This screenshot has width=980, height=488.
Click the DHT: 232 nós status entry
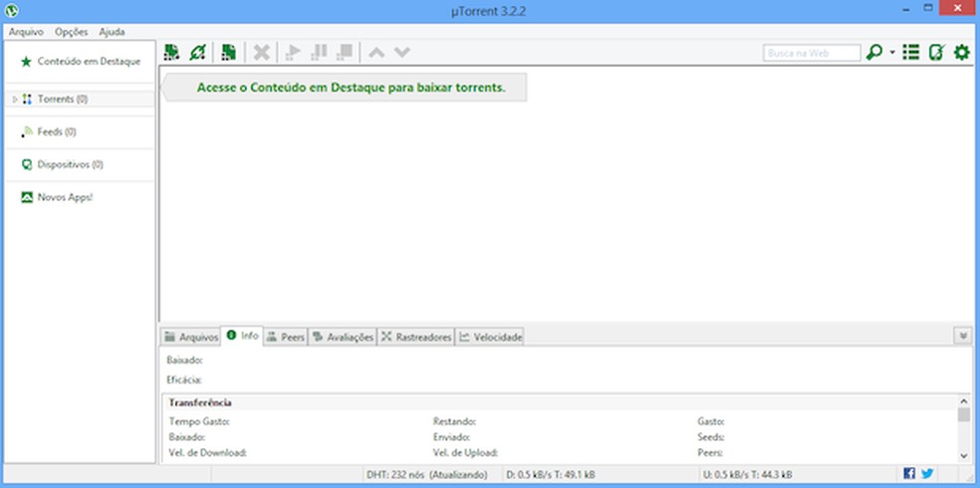[426, 474]
